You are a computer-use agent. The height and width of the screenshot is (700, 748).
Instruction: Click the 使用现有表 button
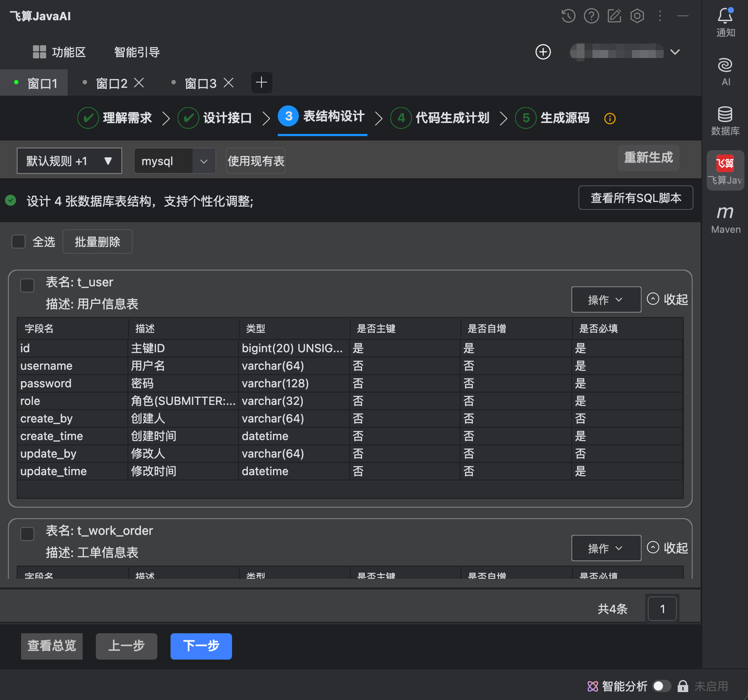coord(256,161)
